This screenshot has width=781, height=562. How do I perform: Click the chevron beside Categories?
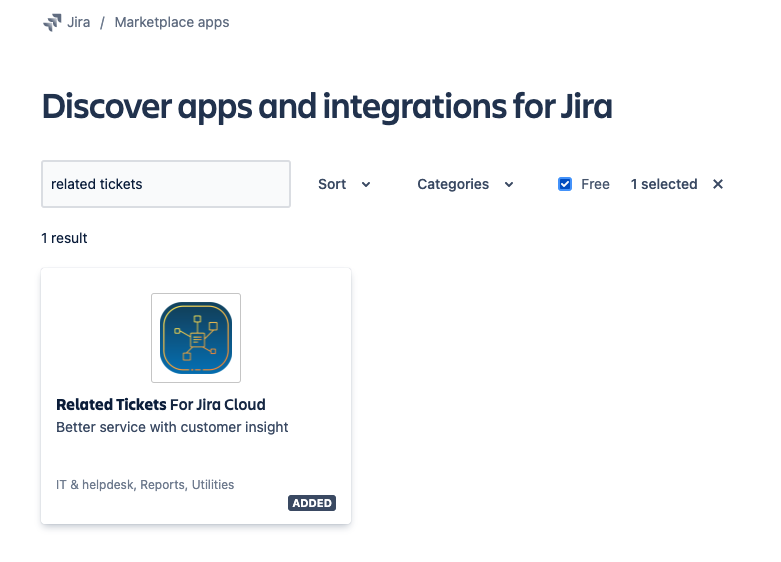click(x=509, y=184)
